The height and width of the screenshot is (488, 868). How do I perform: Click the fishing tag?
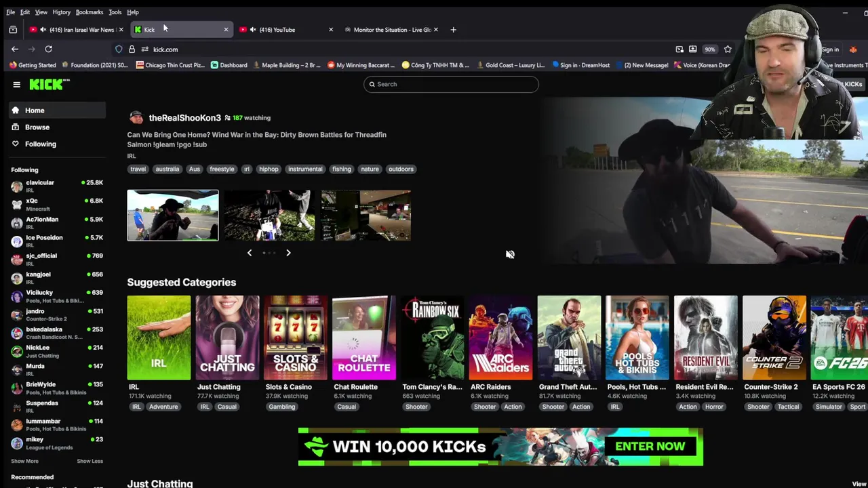(341, 169)
